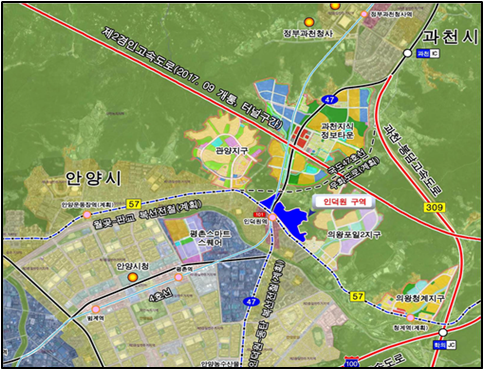484x370 pixels.
Task: Click the solid blue 인덕원 district area
Action: [x=291, y=219]
